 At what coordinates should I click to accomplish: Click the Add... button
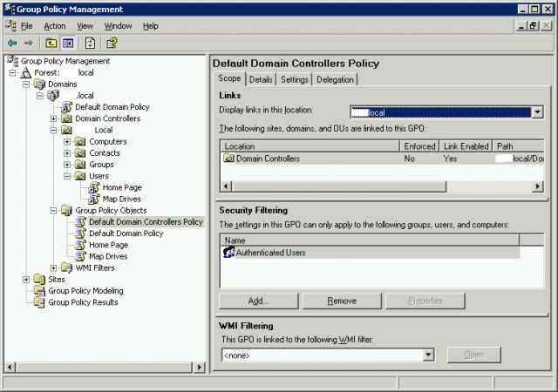coord(258,301)
